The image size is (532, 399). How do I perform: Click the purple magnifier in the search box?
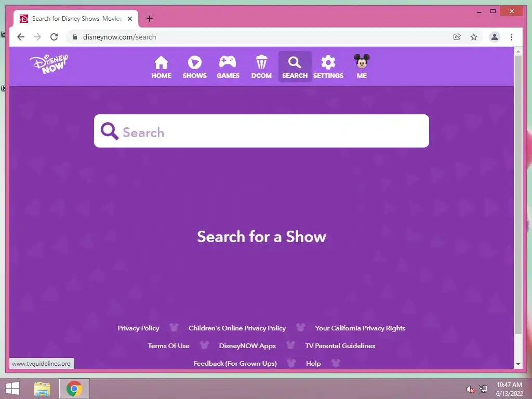coord(109,131)
